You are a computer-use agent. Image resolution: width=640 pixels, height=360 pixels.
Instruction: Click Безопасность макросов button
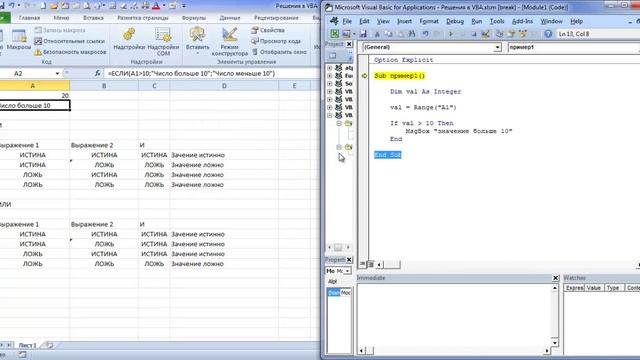click(70, 52)
